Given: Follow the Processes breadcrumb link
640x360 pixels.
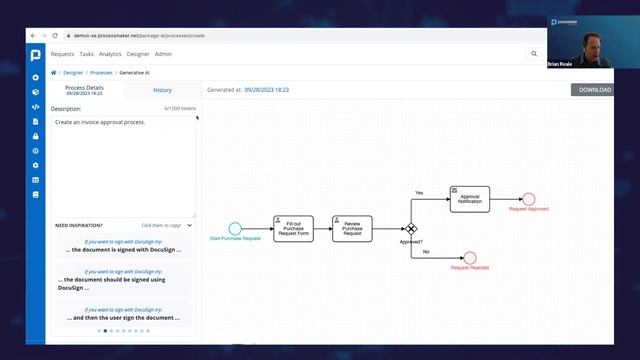Looking at the screenshot, I should (x=101, y=73).
